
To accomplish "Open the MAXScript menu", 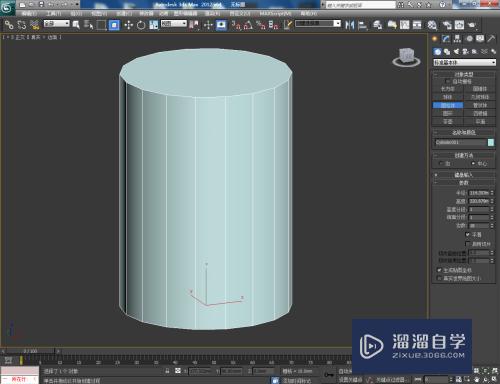I will (276, 14).
